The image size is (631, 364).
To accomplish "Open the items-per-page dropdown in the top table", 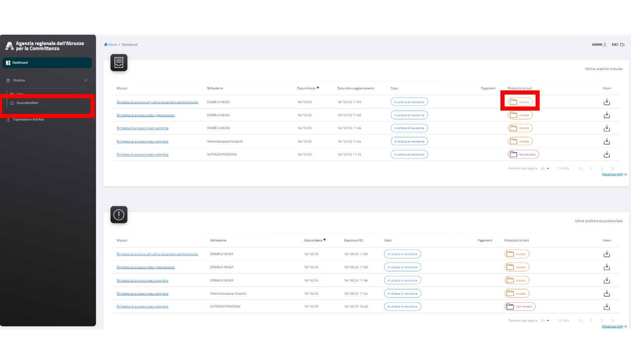I will (x=545, y=168).
